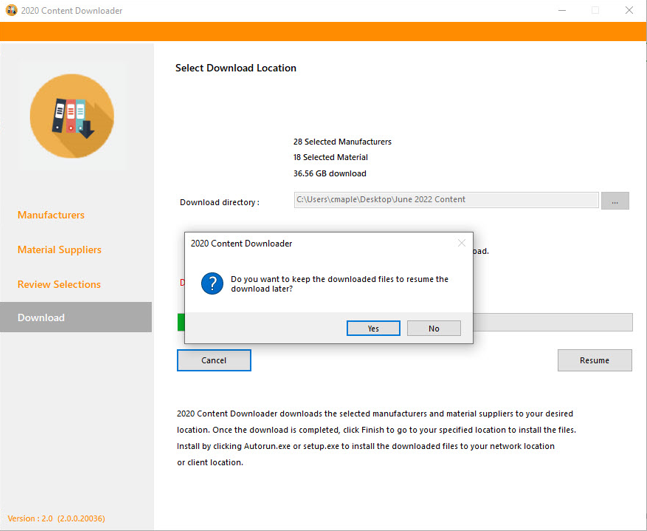This screenshot has height=531, width=647.
Task: Click the app icon in title bar
Action: coord(11,10)
